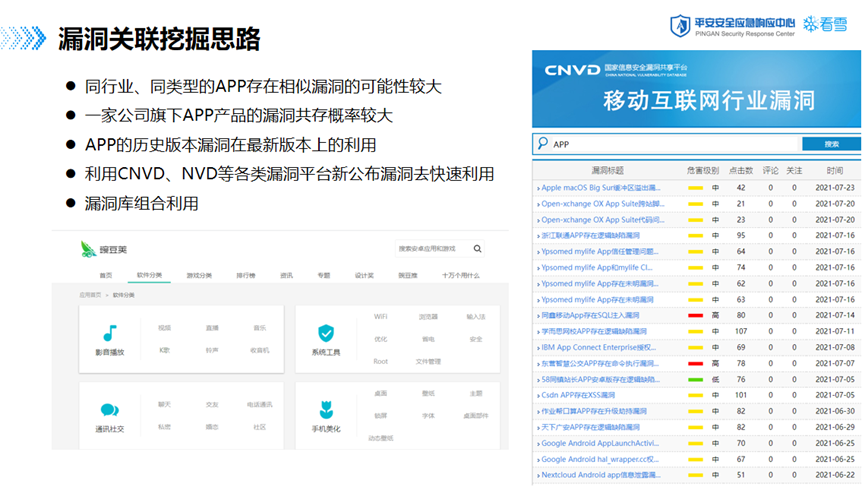This screenshot has height=487, width=865.
Task: Open the 排行榜 tab
Action: coord(246,275)
